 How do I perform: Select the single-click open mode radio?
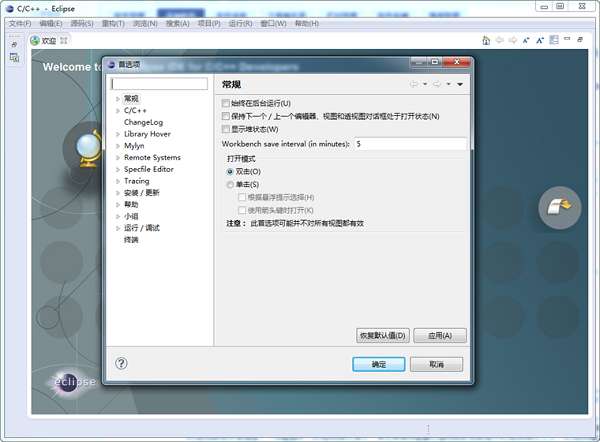pos(230,185)
